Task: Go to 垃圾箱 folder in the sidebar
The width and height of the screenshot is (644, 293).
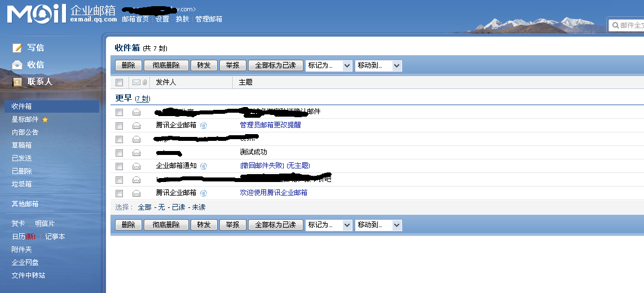Action: pyautogui.click(x=22, y=184)
